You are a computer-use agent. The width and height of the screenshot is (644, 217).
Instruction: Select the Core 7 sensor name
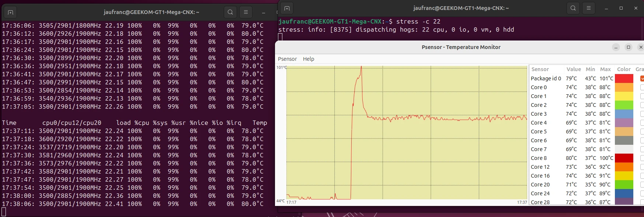[539, 149]
